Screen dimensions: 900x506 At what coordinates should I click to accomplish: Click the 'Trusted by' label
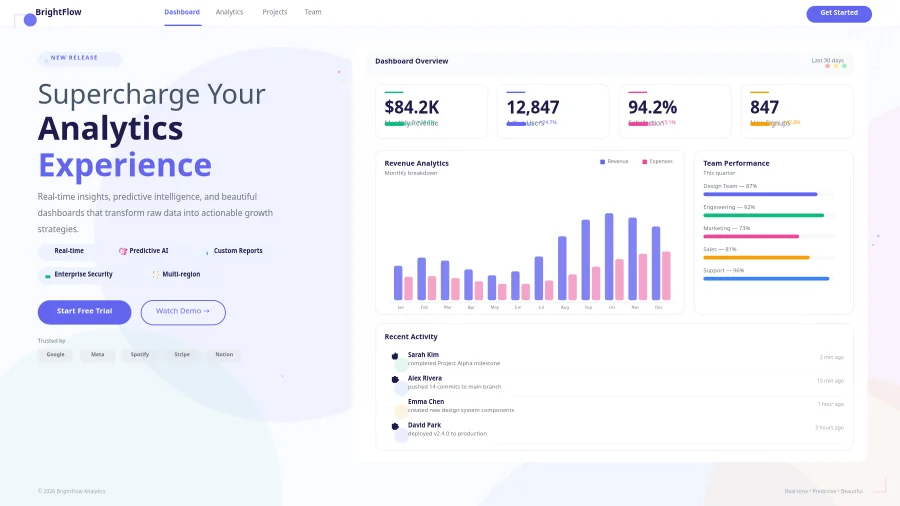pyautogui.click(x=52, y=341)
